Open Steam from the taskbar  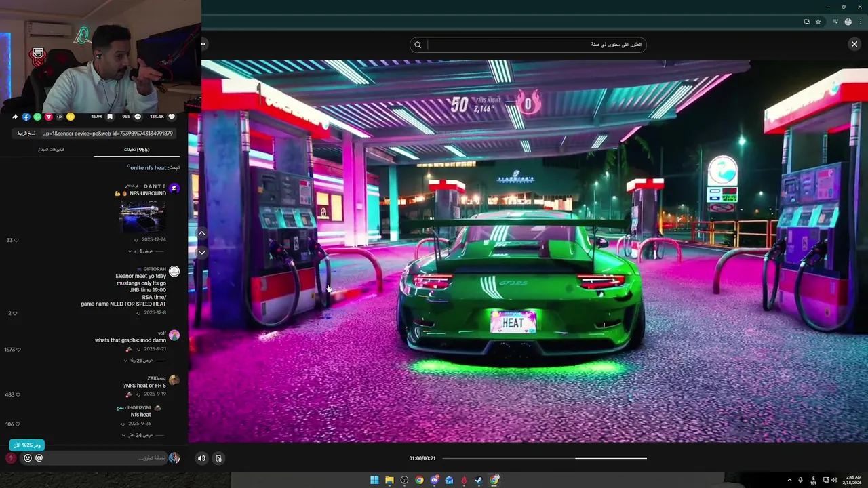pyautogui.click(x=479, y=480)
